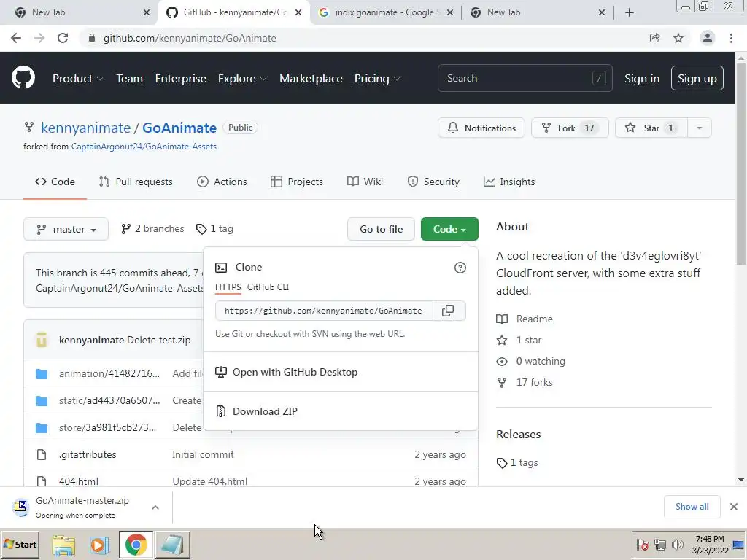This screenshot has height=560, width=747.
Task: Bookmark this page with the star icon
Action: [x=678, y=38]
